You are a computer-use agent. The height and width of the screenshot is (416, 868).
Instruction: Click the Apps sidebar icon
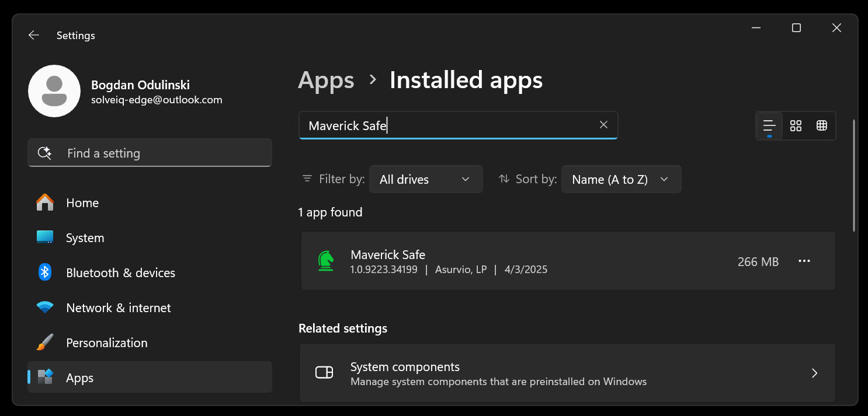tap(45, 377)
